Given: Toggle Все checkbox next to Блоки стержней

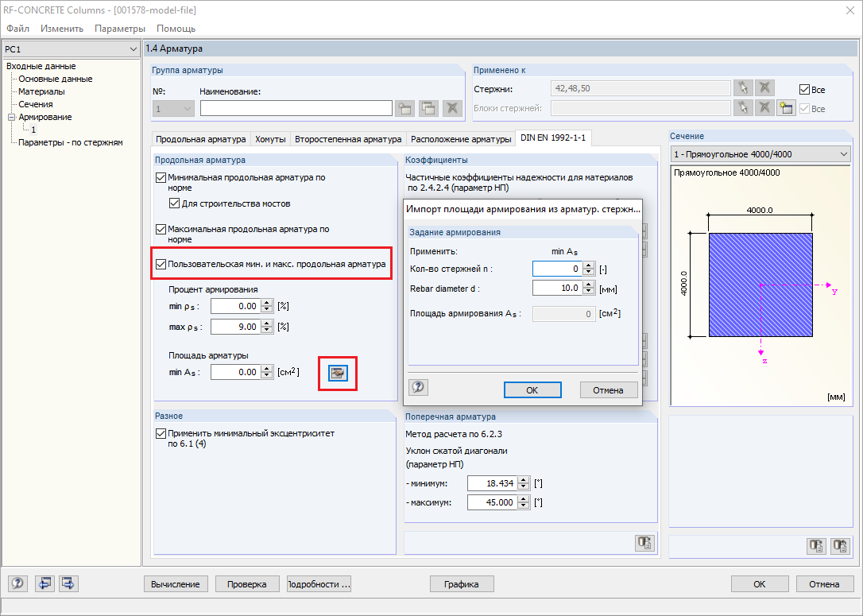Looking at the screenshot, I should [804, 109].
